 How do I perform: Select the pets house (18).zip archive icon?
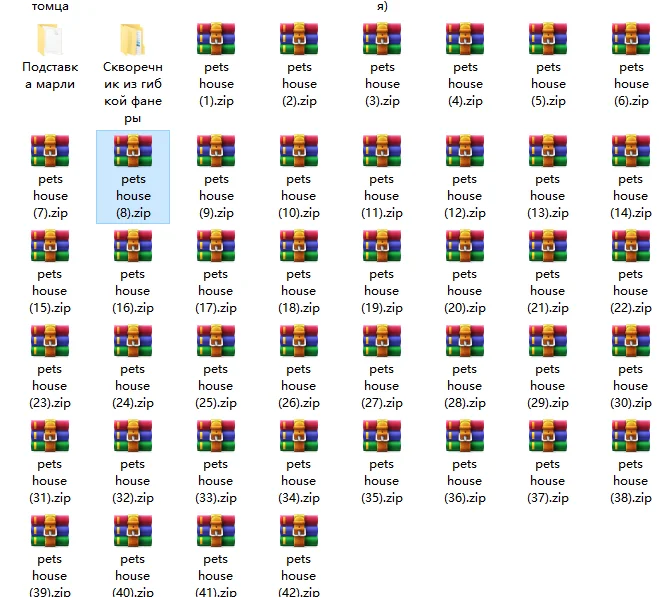299,246
